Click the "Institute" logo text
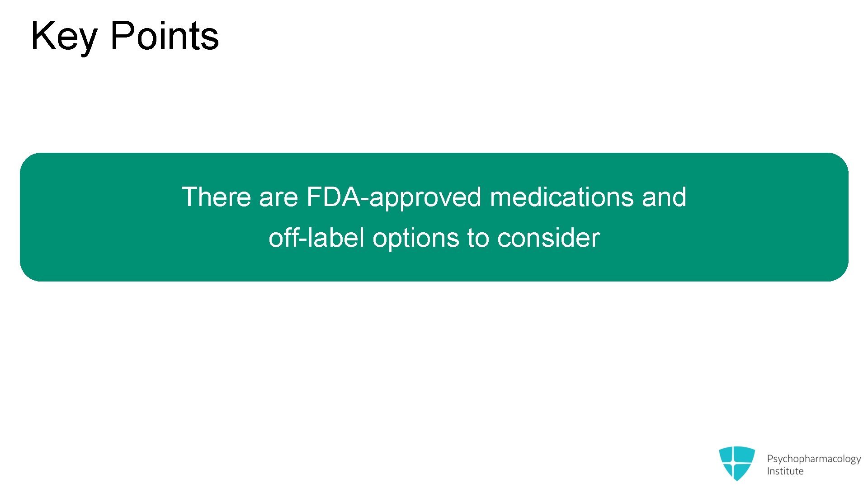 coord(785,471)
